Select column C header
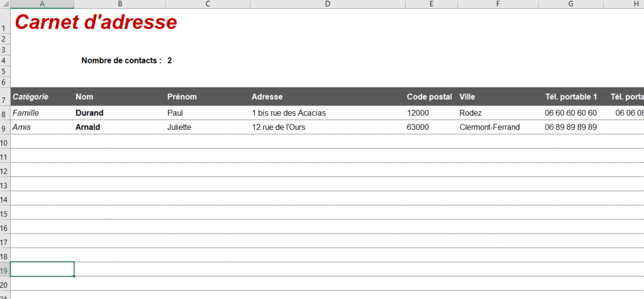Viewport: 644px width, 299px height. click(x=208, y=4)
